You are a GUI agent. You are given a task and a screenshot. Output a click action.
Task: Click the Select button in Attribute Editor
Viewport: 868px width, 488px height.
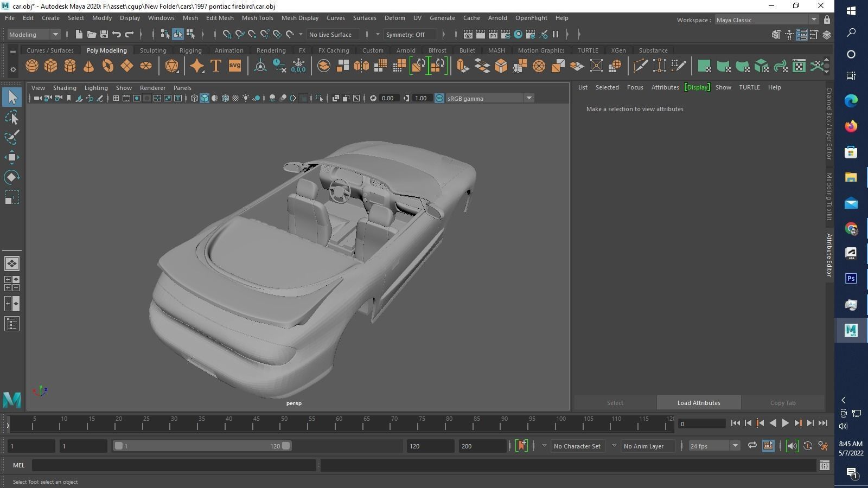(615, 403)
